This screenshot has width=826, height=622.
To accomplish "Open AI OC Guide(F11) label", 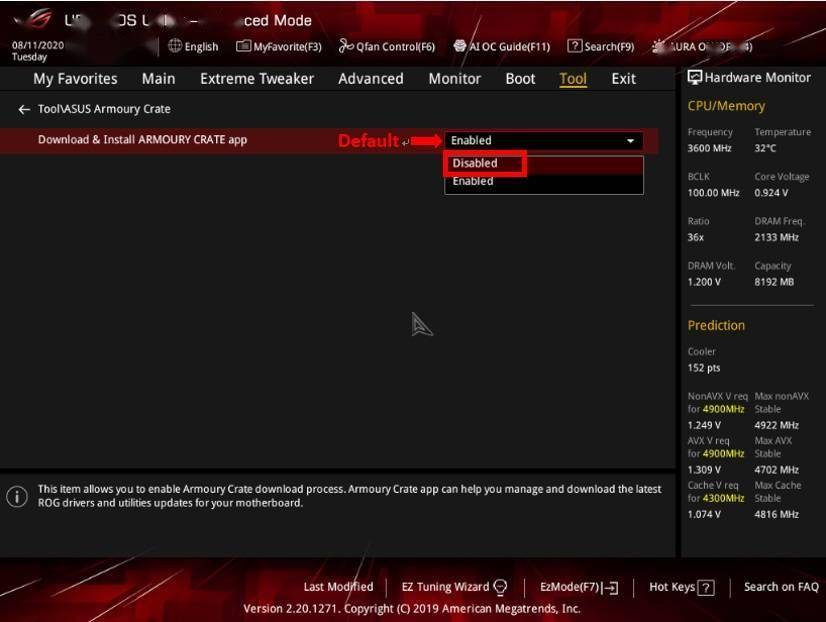I will pos(510,46).
